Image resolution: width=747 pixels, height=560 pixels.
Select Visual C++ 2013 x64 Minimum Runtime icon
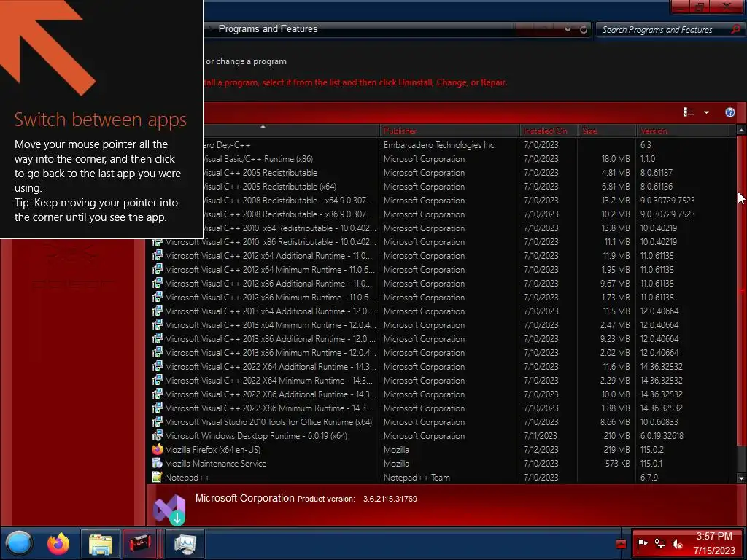coord(158,324)
